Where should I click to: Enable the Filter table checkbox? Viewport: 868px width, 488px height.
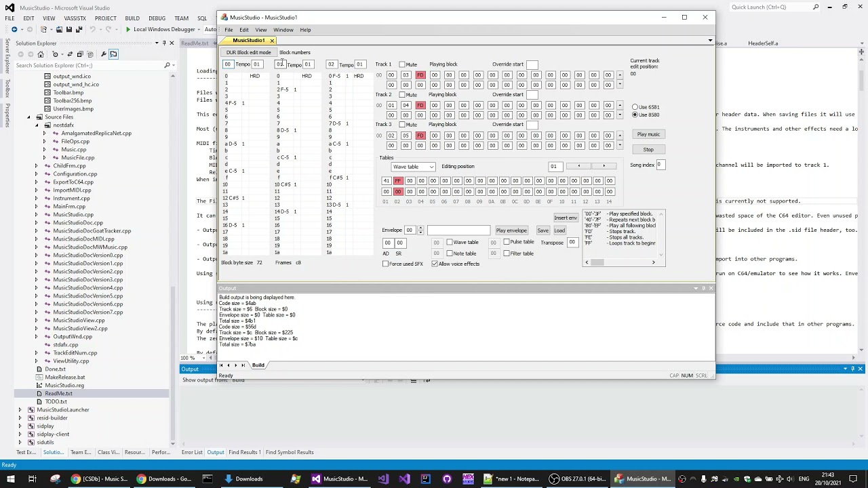[x=507, y=253]
